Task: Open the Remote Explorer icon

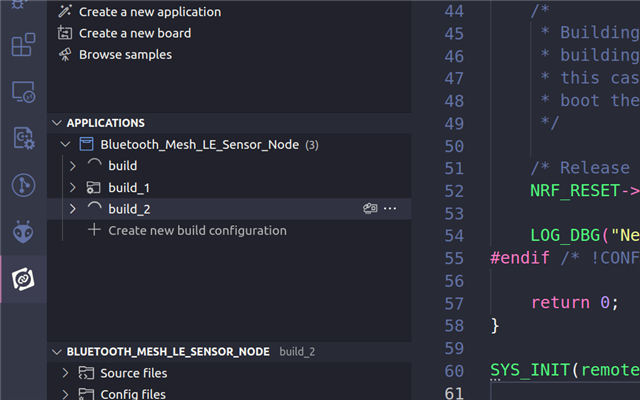Action: (23, 92)
